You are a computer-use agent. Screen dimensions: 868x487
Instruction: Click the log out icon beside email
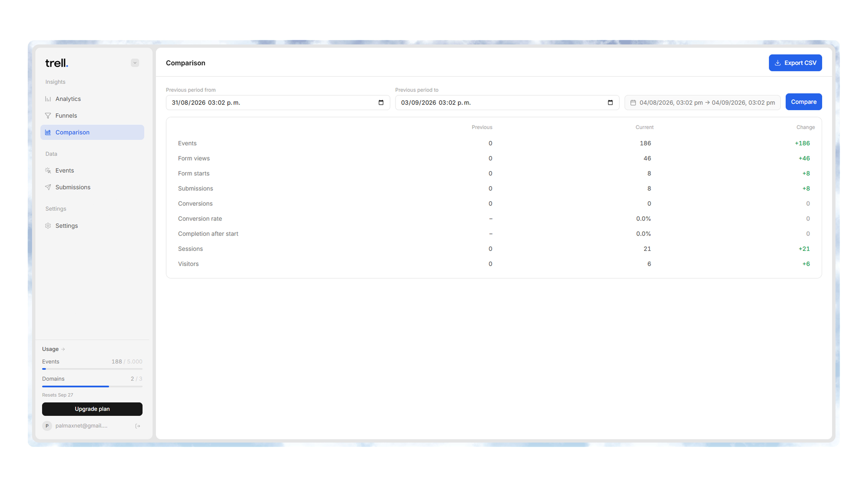point(137,426)
